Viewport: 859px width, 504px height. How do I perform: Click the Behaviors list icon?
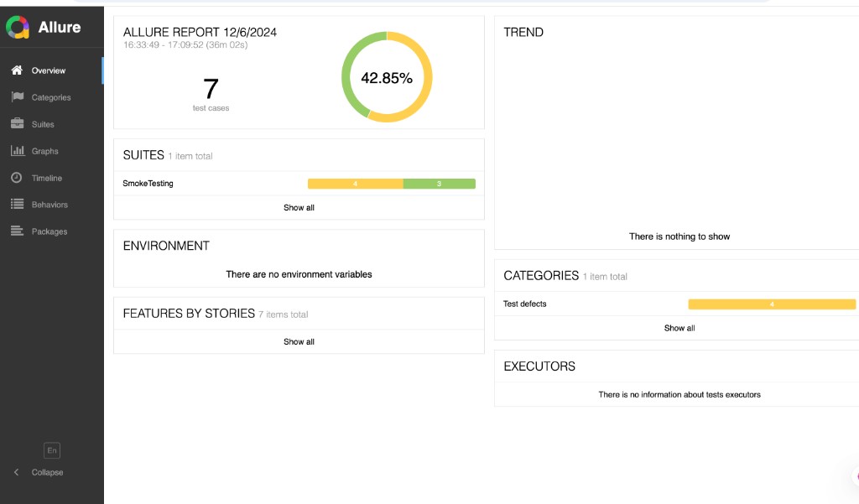18,204
